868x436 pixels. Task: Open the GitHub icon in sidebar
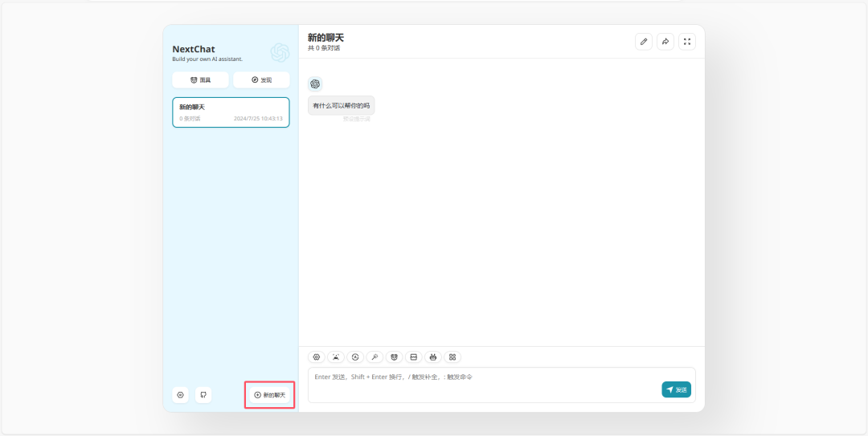(x=203, y=394)
